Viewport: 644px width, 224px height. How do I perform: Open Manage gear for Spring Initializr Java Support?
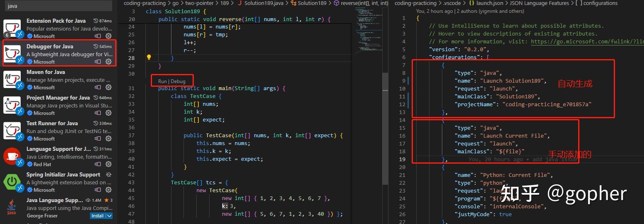[109, 190]
